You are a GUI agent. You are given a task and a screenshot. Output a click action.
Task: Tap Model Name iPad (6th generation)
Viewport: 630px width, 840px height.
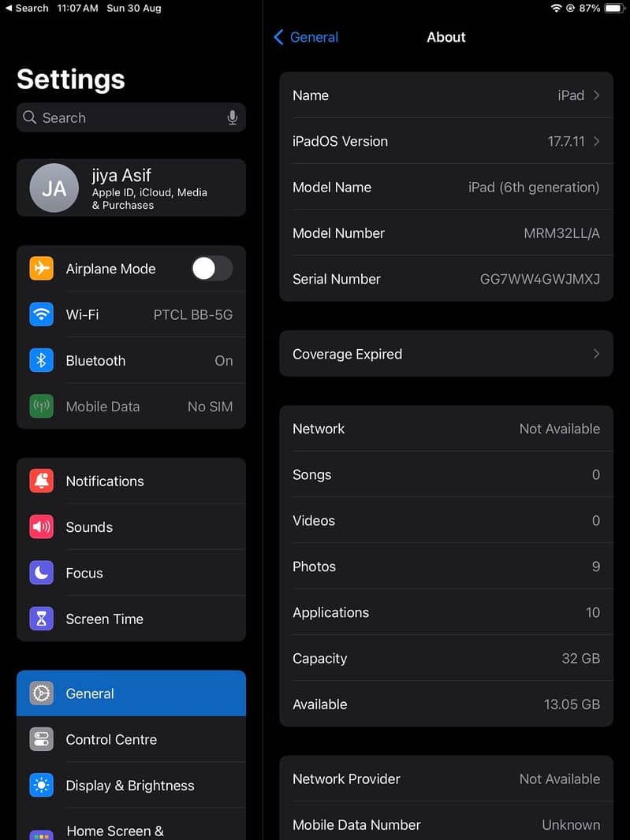coord(446,187)
